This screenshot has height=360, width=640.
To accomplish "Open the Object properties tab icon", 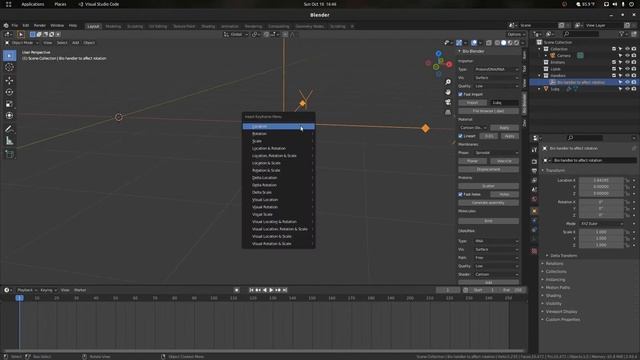I will point(534,211).
